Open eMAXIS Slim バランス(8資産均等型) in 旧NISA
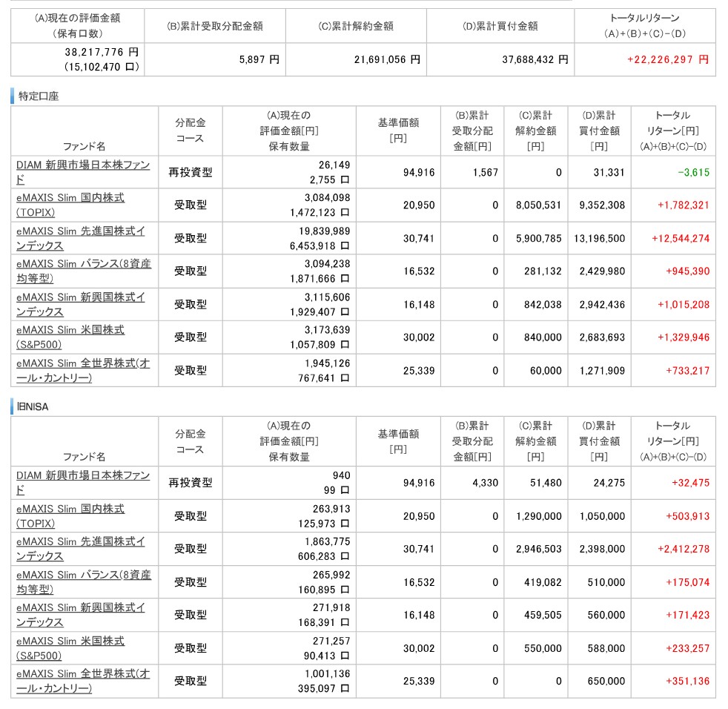This screenshot has height=709, width=728. 84,581
